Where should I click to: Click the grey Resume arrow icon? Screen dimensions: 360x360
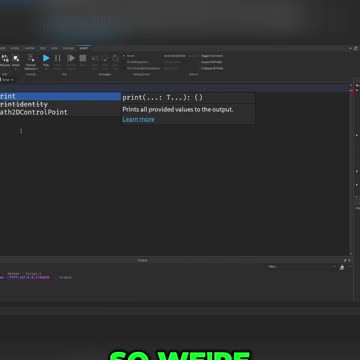click(x=71, y=58)
